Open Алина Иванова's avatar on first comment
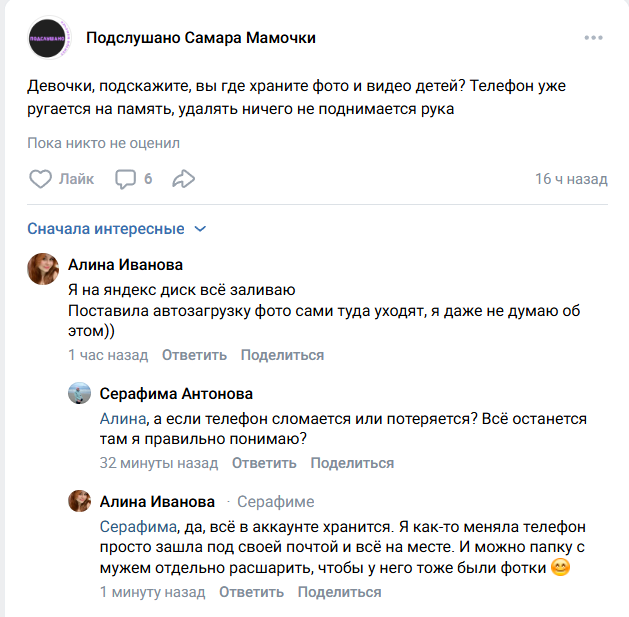This screenshot has height=617, width=629. point(43,269)
